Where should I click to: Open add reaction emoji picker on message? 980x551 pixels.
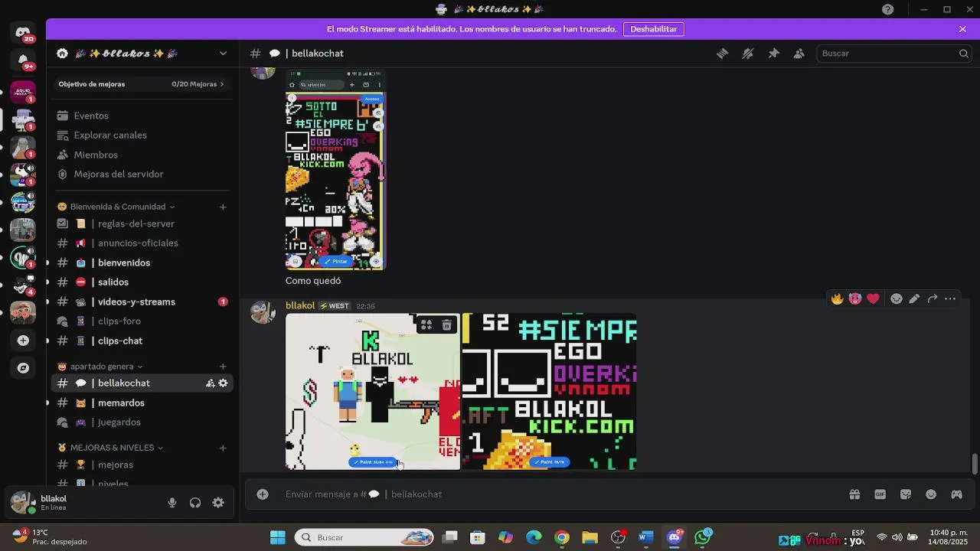pyautogui.click(x=897, y=298)
